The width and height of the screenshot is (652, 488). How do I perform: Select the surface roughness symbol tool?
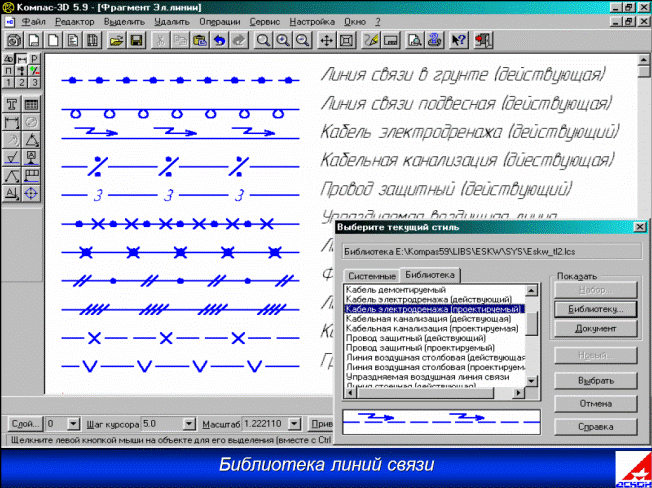12,158
